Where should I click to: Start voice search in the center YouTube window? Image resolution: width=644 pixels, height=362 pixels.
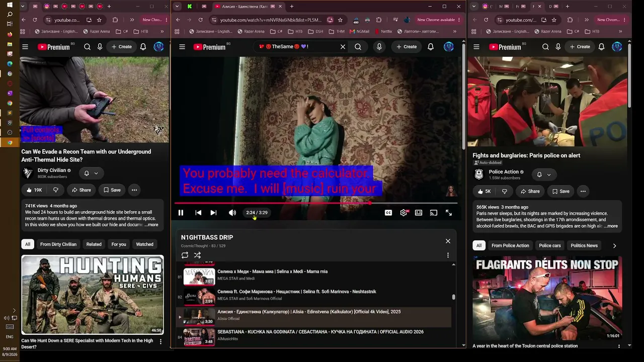point(379,47)
